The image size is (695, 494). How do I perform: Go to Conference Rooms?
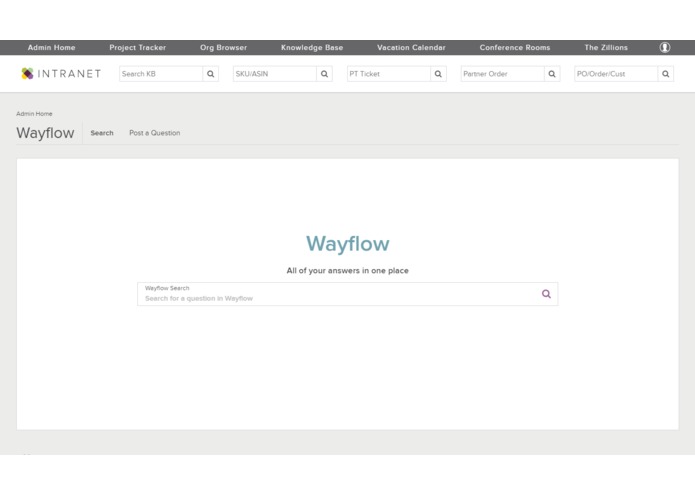(515, 47)
